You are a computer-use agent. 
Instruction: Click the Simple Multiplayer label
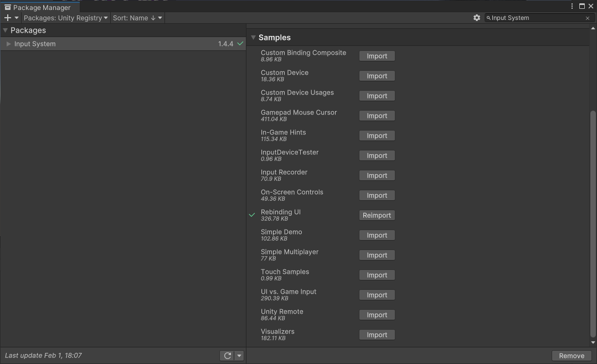[290, 252]
